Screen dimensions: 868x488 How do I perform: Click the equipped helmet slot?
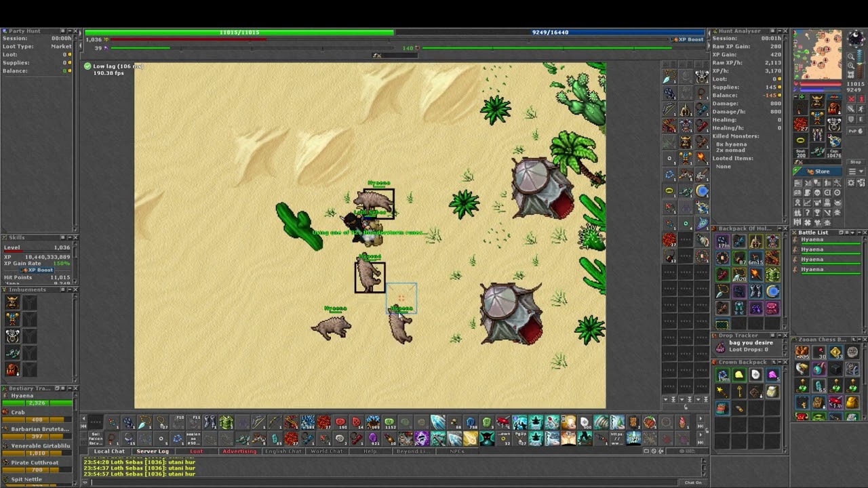coord(818,101)
